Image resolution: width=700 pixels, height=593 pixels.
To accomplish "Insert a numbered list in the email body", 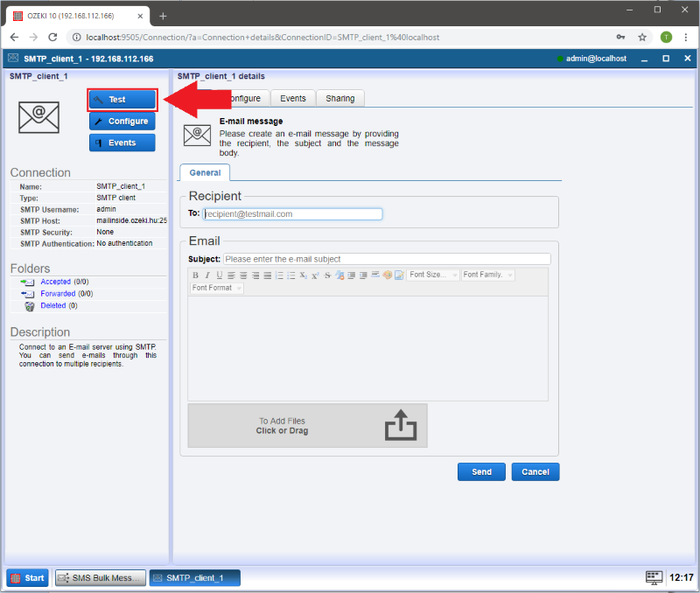I will [279, 276].
